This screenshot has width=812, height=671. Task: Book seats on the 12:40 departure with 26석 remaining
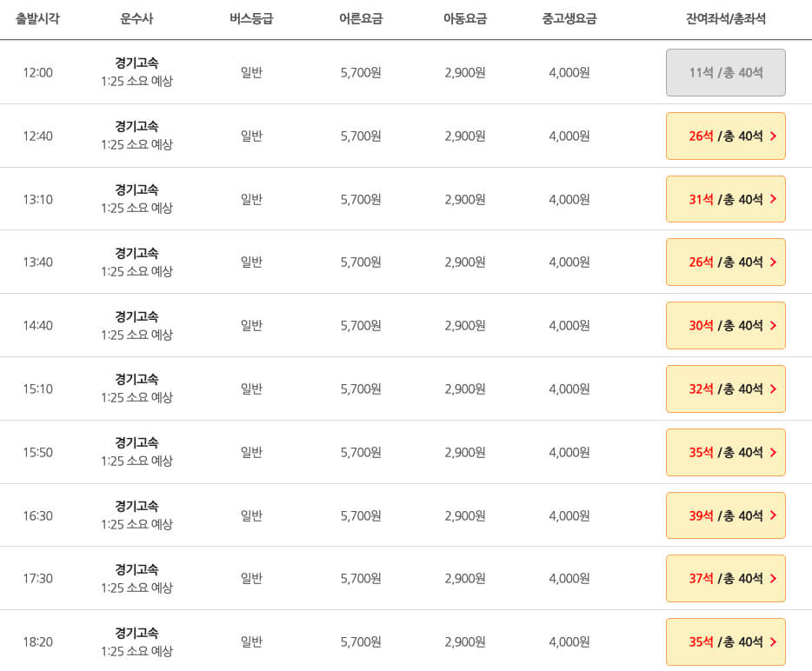pyautogui.click(x=725, y=136)
